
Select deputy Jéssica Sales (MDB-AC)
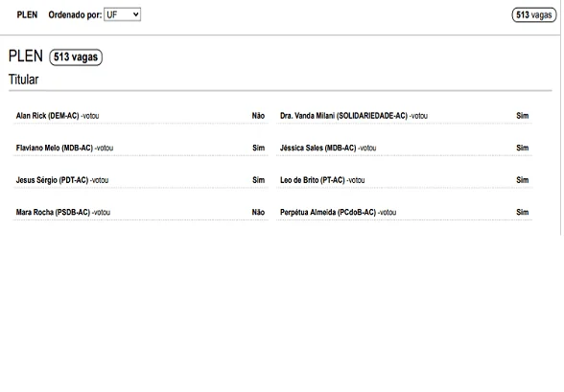318,148
